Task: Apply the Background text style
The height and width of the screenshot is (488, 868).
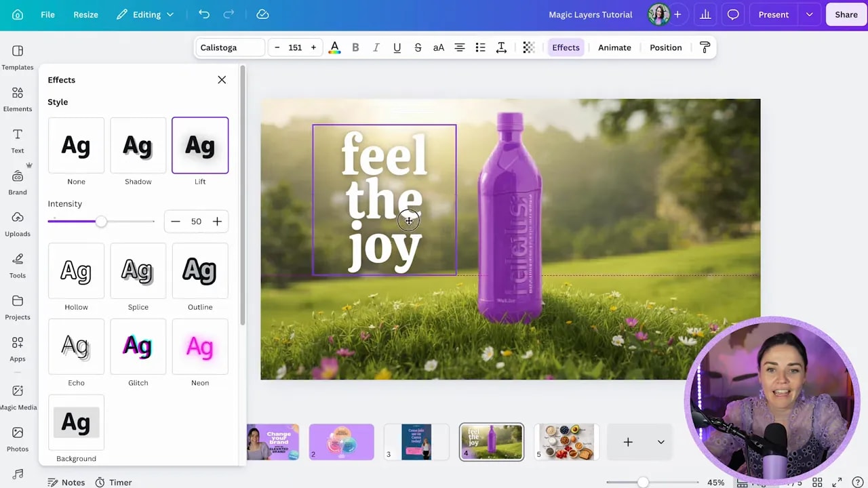Action: [76, 422]
